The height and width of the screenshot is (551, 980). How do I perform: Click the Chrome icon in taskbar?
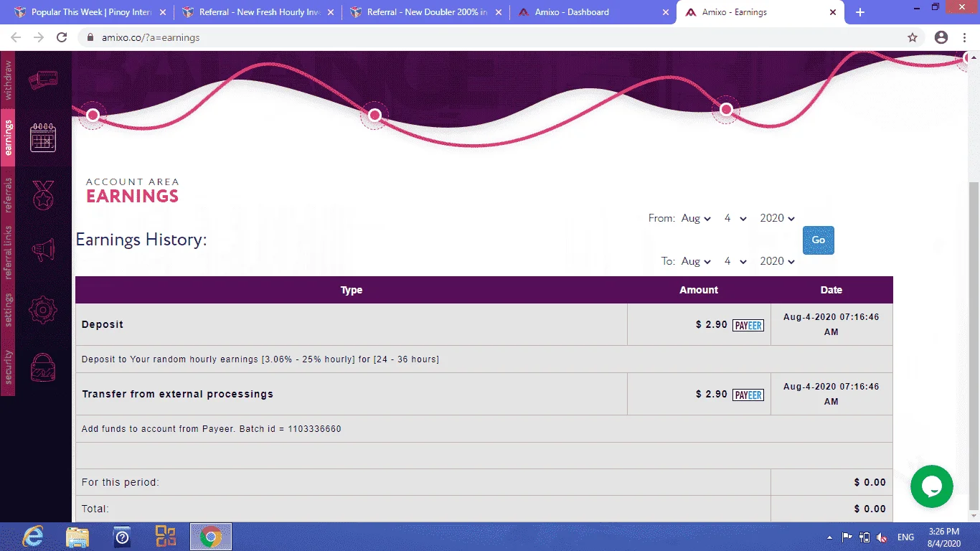click(210, 537)
